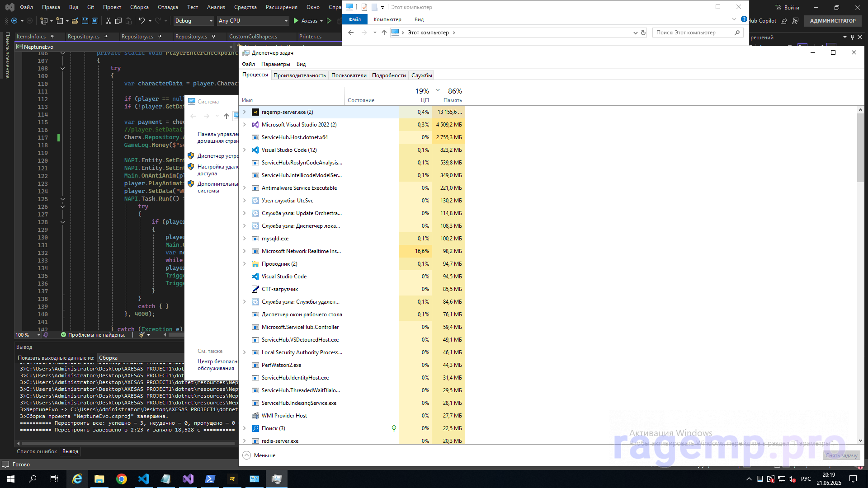The height and width of the screenshot is (488, 868).
Task: Collapse the try block at line 108
Action: click(x=62, y=69)
